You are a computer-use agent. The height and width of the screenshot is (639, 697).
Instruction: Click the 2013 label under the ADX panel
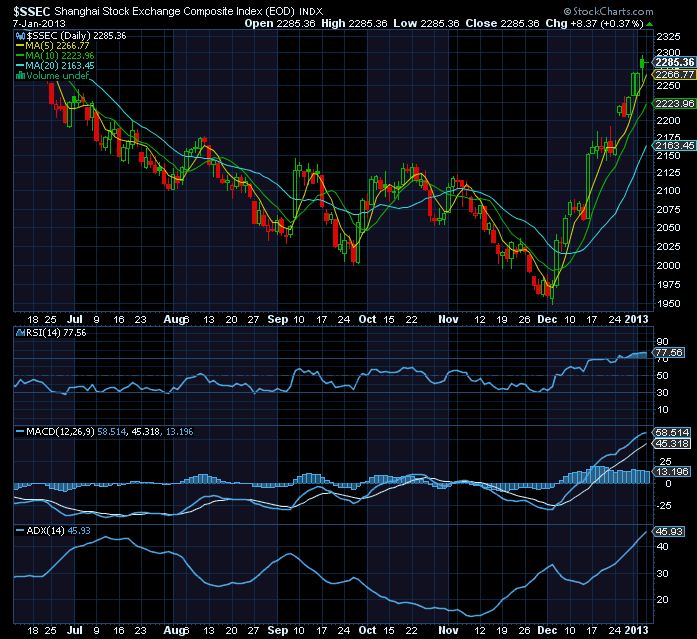click(637, 630)
